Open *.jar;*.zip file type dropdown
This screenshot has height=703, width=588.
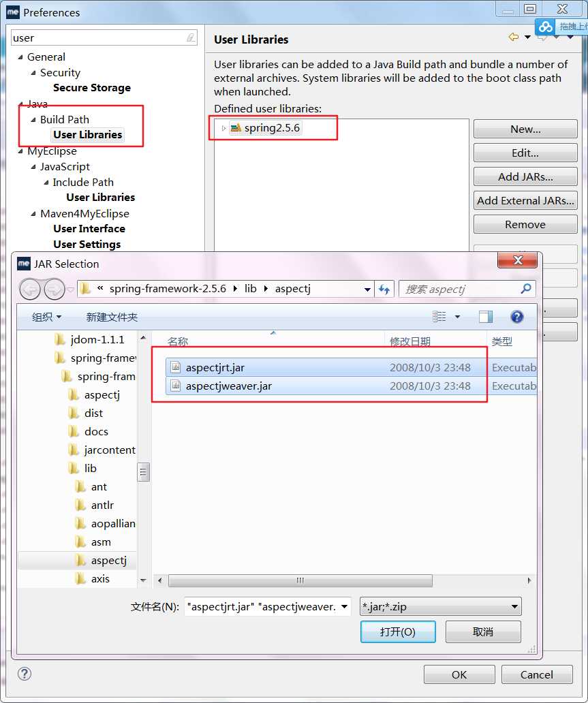click(x=441, y=607)
